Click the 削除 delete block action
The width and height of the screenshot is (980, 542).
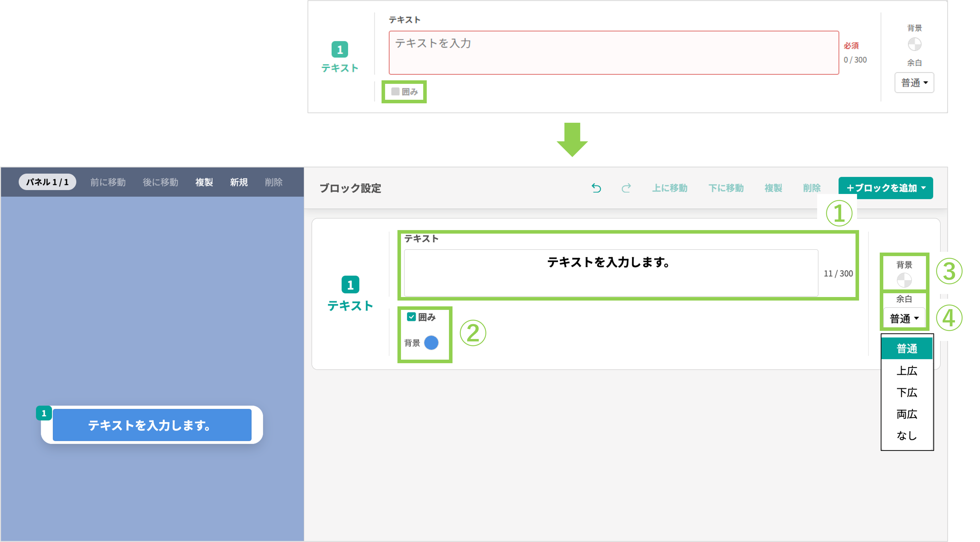[x=812, y=188]
